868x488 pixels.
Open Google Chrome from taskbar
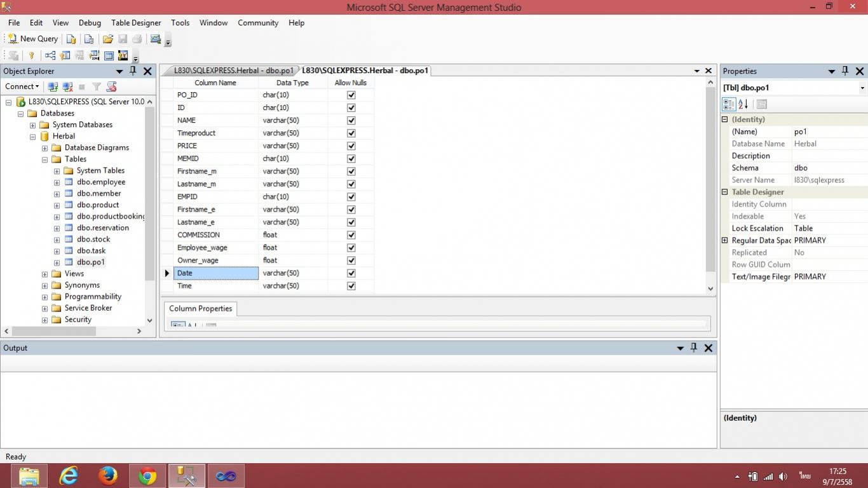coord(147,475)
